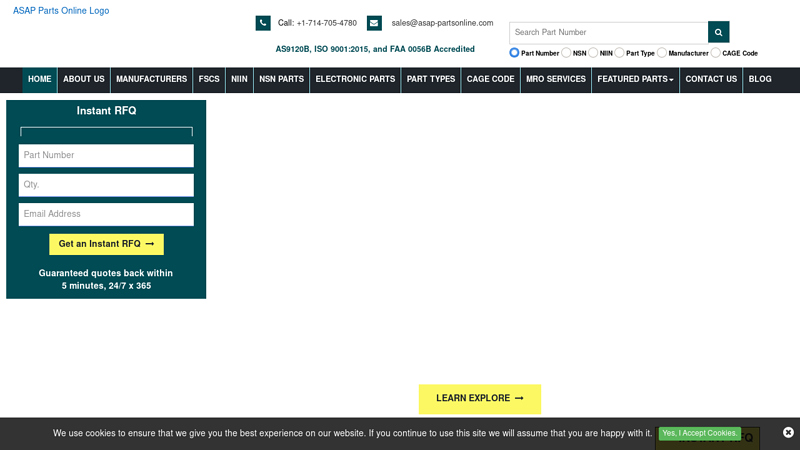Select the Part Number radio button
Viewport: 800px width, 450px height.
click(x=514, y=53)
